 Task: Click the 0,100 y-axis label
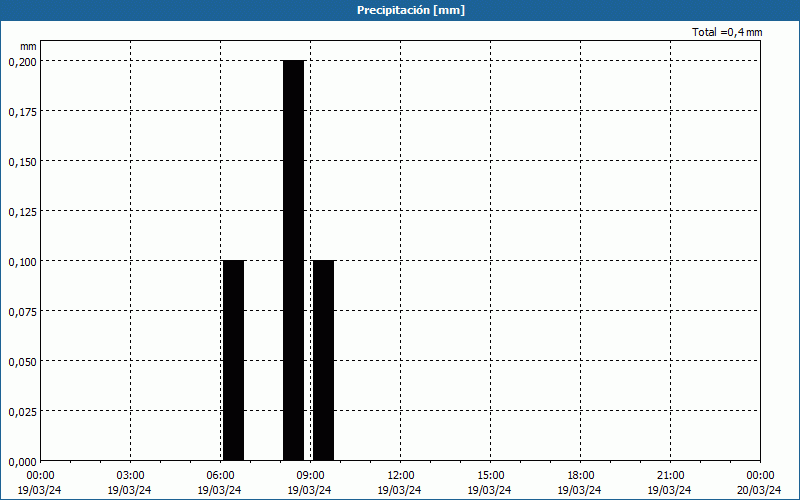(x=22, y=262)
